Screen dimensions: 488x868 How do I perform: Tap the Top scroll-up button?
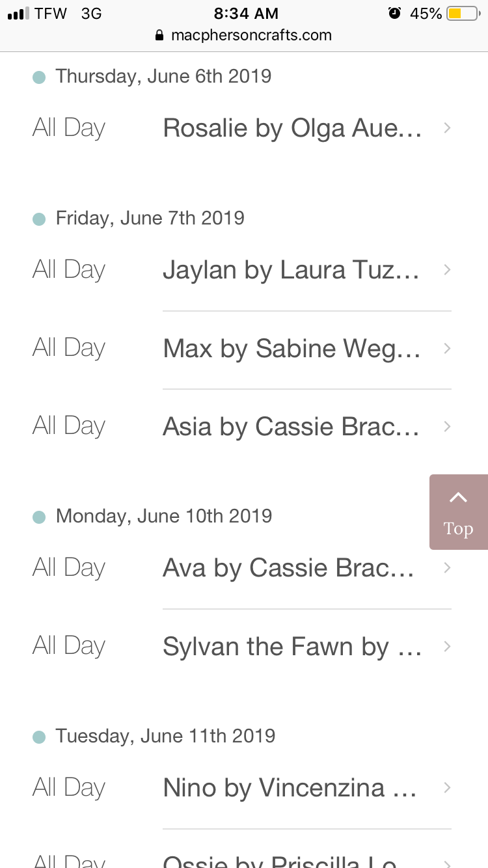(458, 512)
